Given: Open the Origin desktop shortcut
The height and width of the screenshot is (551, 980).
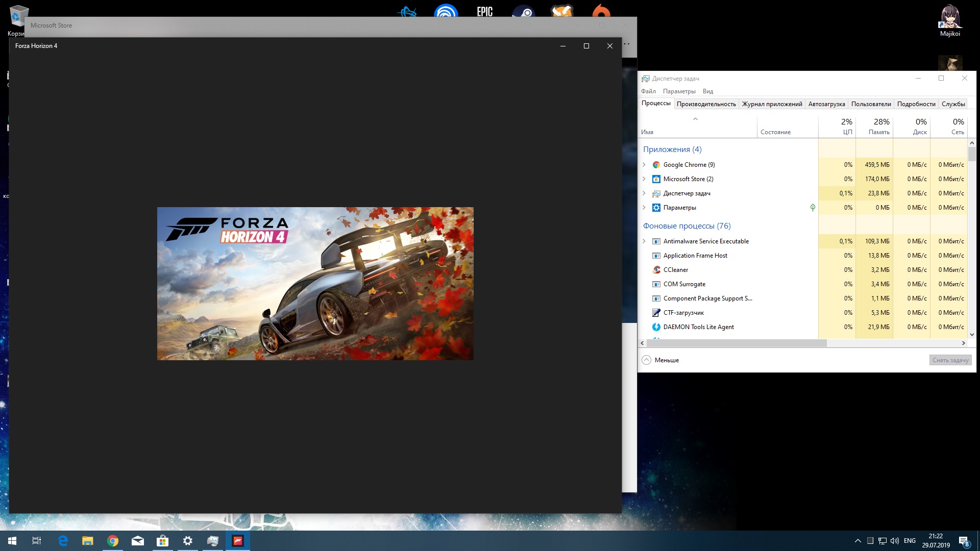Looking at the screenshot, I should 601,10.
